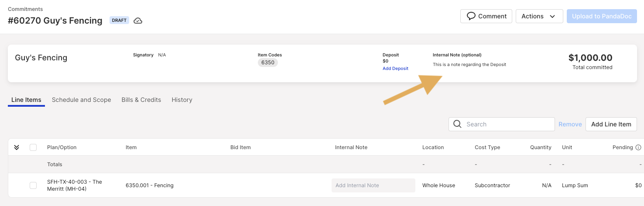
Task: Click the Actions chevron arrow
Action: (552, 17)
